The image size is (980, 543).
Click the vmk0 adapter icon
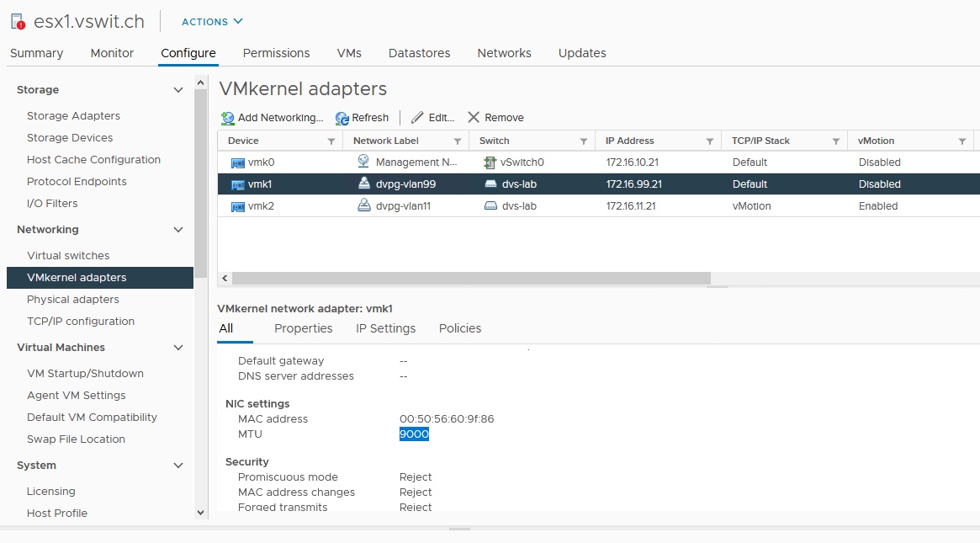pos(237,162)
